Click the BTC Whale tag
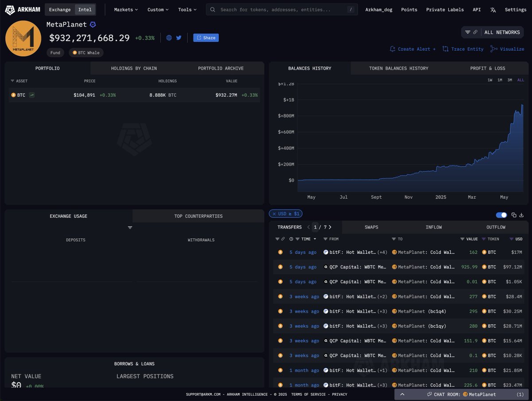Screen dimensions: 532x401 click(86, 53)
